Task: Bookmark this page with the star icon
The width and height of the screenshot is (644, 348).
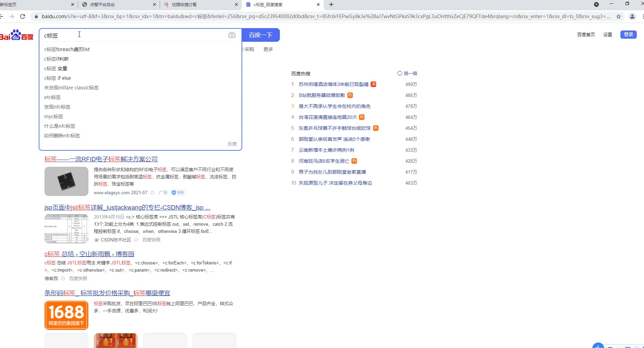Action: [x=619, y=16]
